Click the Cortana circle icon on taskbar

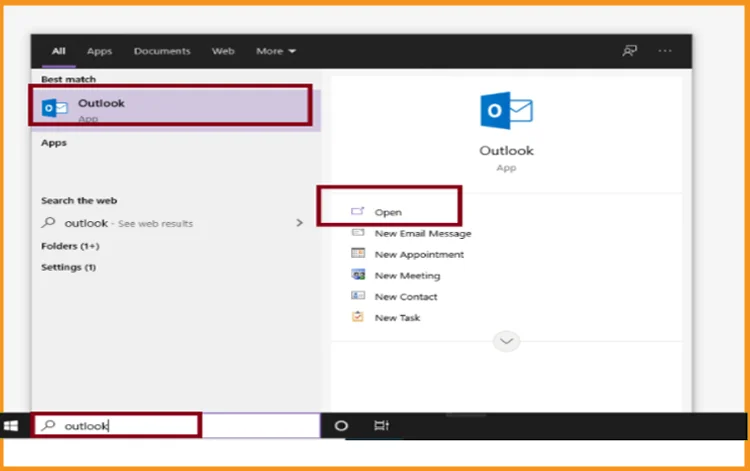[341, 426]
